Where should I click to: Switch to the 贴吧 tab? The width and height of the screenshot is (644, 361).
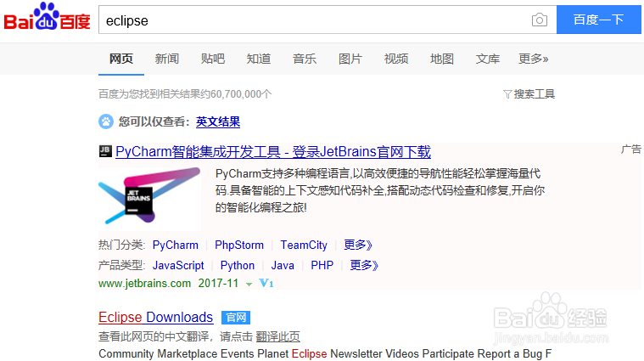pyautogui.click(x=213, y=59)
